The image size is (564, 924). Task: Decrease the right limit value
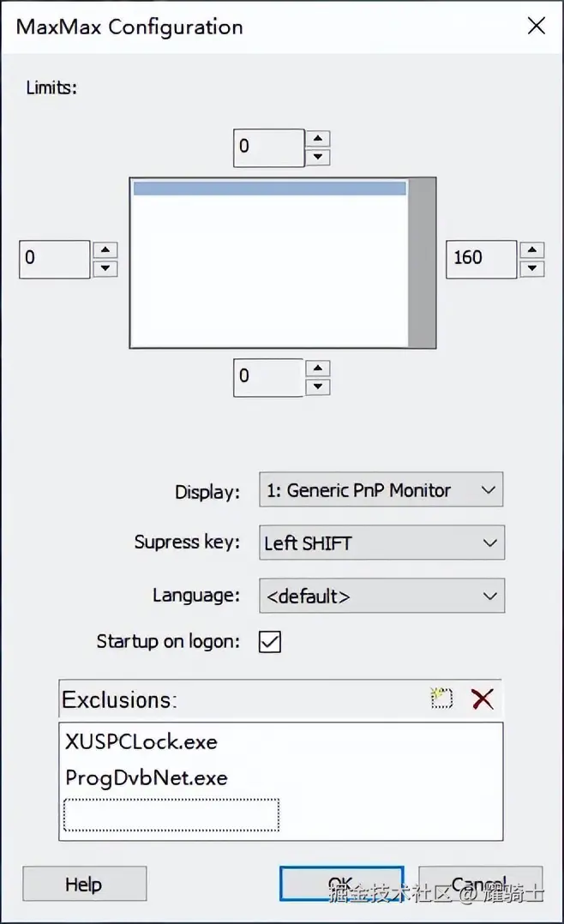coord(532,268)
